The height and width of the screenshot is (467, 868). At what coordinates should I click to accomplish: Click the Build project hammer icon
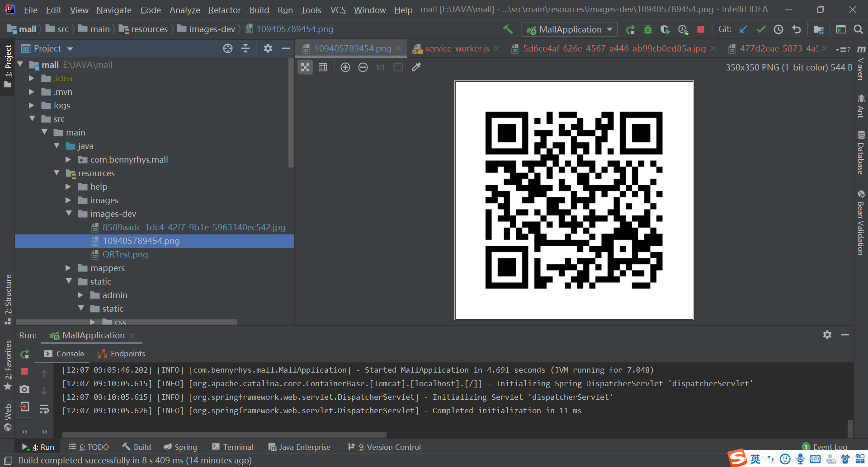point(508,29)
